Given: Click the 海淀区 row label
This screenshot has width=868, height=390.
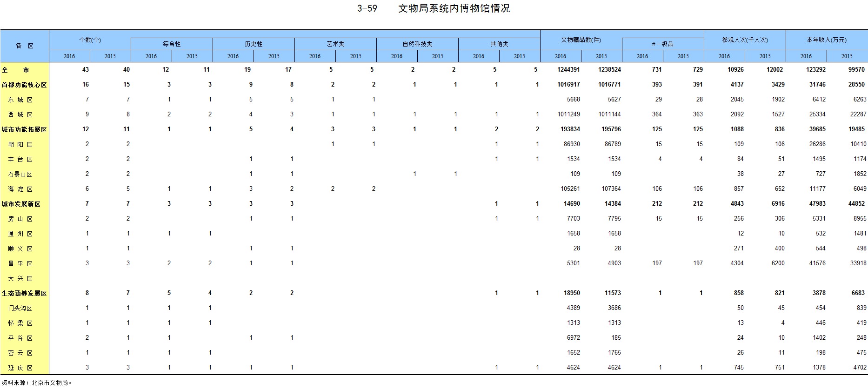Looking at the screenshot, I should 20,189.
